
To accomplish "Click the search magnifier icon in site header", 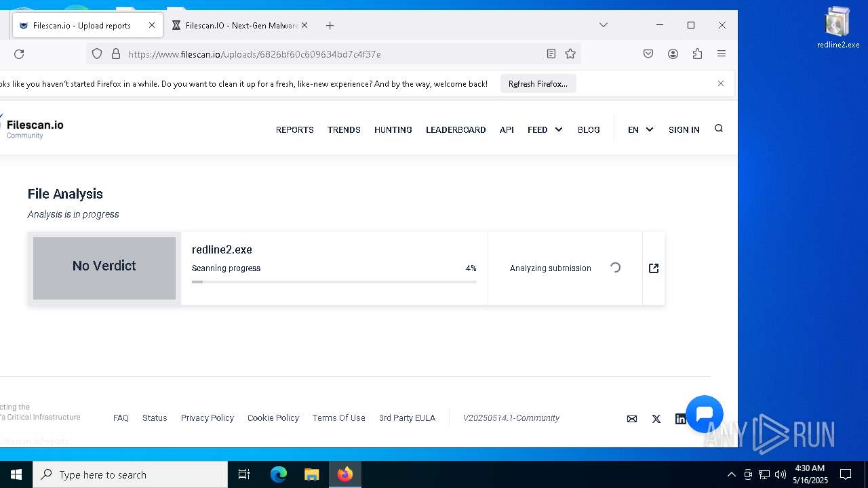I will pos(719,129).
